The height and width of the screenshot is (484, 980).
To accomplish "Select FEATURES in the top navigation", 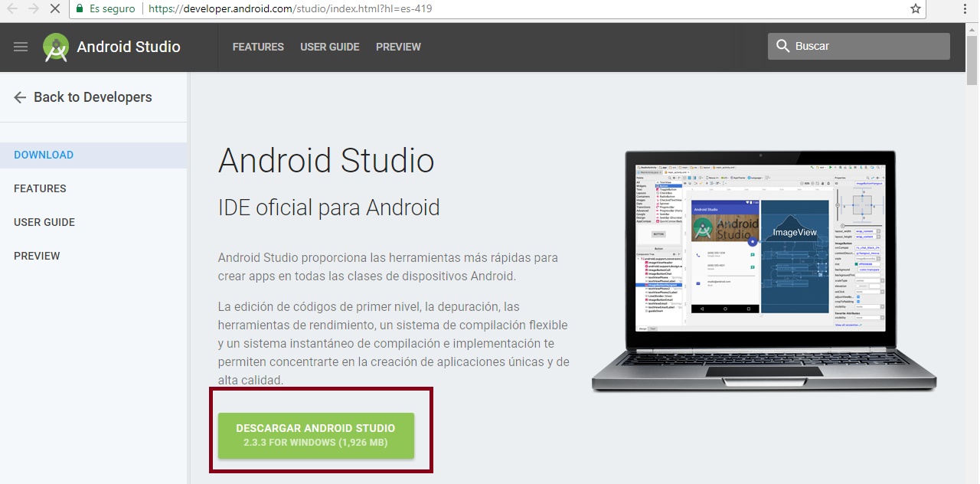I will pyautogui.click(x=257, y=47).
